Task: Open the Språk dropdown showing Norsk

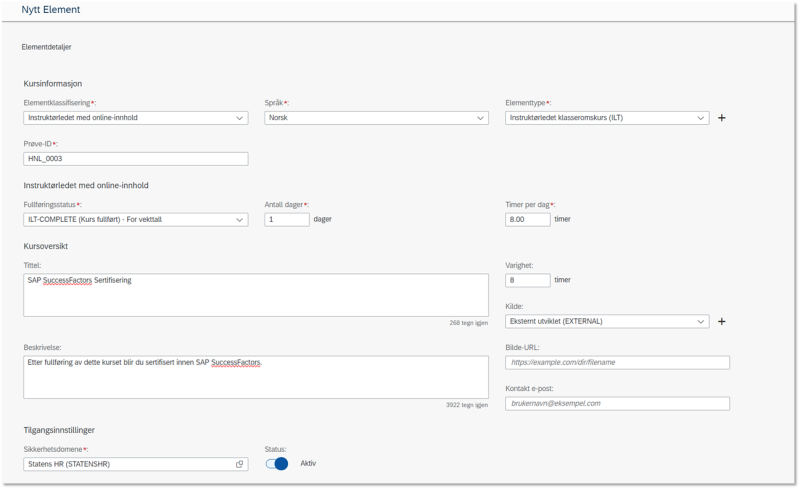Action: [377, 118]
